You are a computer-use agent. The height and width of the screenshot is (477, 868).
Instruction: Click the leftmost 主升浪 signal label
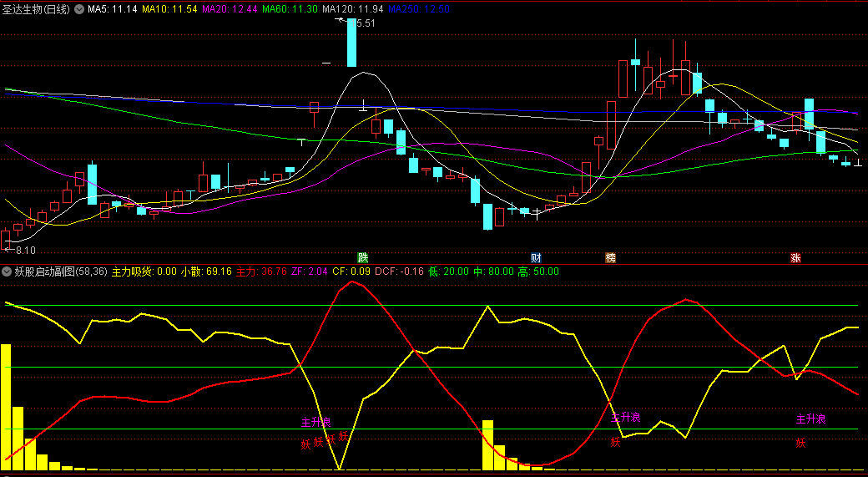[316, 423]
